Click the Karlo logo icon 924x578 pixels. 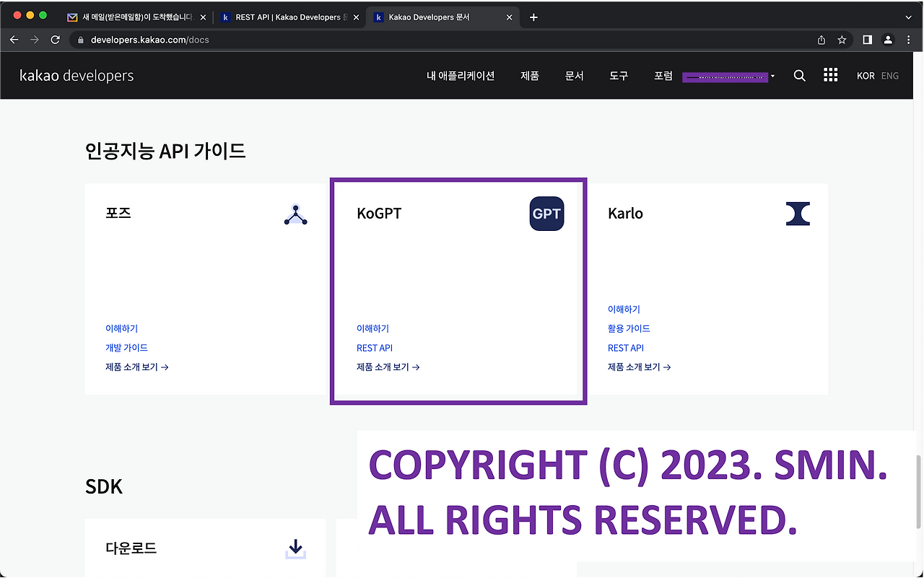[x=798, y=214]
